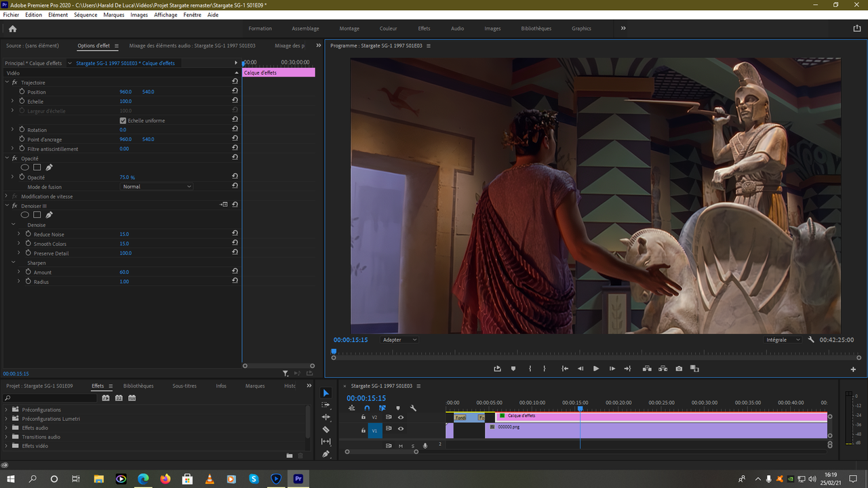Image resolution: width=868 pixels, height=488 pixels.
Task: Open the Intégrale playback resolution dropdown
Action: coord(783,340)
